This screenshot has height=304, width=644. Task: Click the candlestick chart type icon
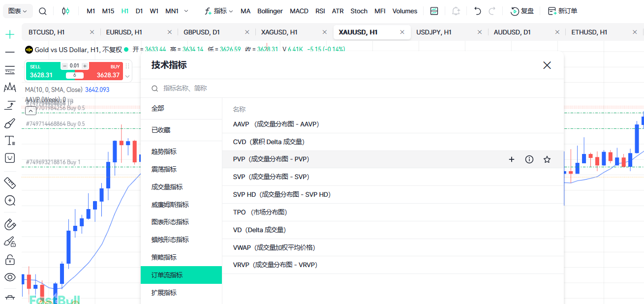(66, 11)
